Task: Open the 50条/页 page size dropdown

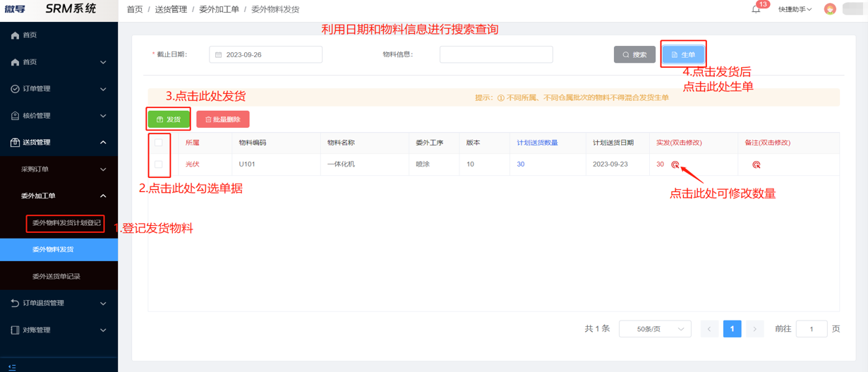Action: pos(654,329)
